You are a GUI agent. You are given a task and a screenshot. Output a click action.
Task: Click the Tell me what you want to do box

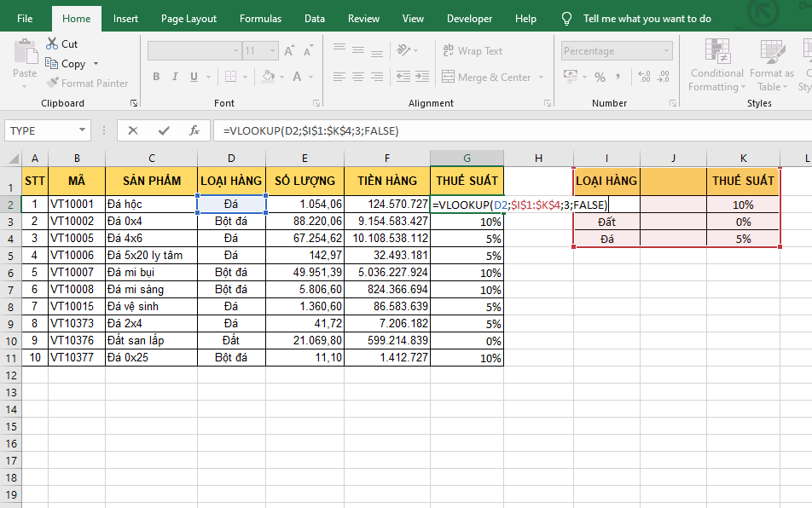tap(646, 19)
